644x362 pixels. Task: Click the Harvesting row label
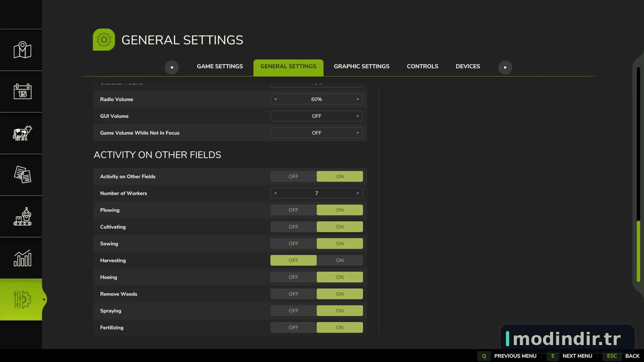coord(113,261)
